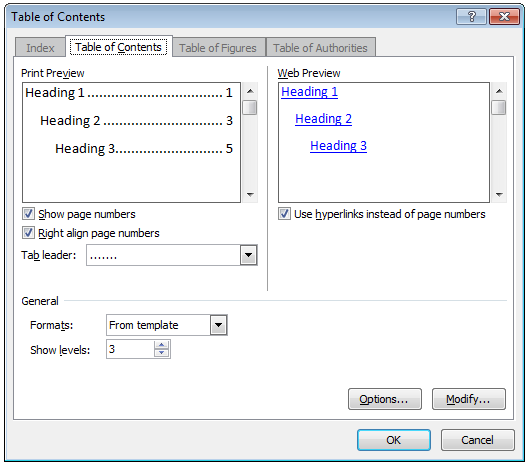Image resolution: width=530 pixels, height=465 pixels.
Task: Click Web Preview scroll up arrow
Action: coord(499,91)
